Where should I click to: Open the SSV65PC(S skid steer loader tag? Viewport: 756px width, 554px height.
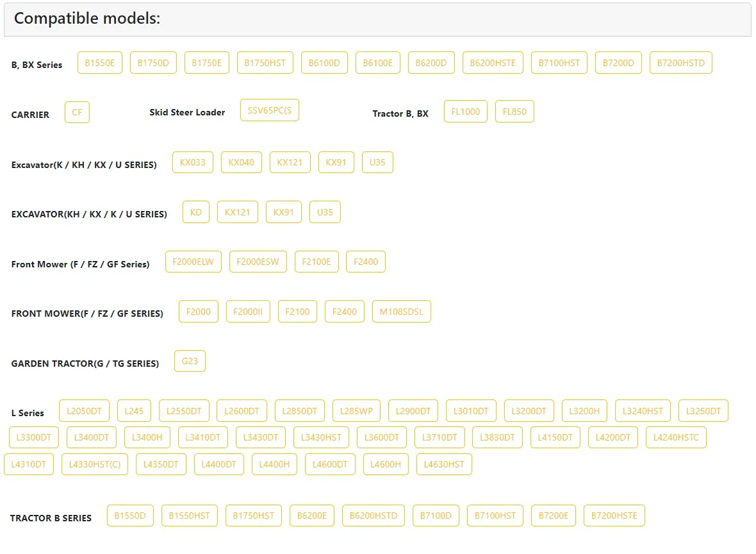point(270,110)
